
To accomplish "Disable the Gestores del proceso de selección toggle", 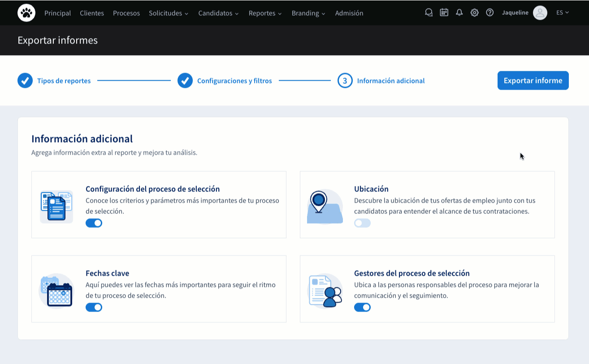I will pyautogui.click(x=362, y=307).
